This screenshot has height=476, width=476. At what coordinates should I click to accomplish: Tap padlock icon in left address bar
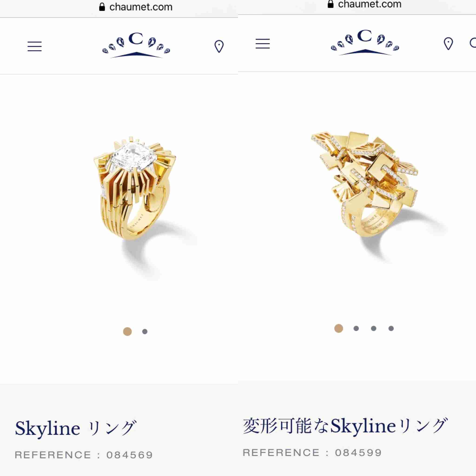tap(102, 7)
